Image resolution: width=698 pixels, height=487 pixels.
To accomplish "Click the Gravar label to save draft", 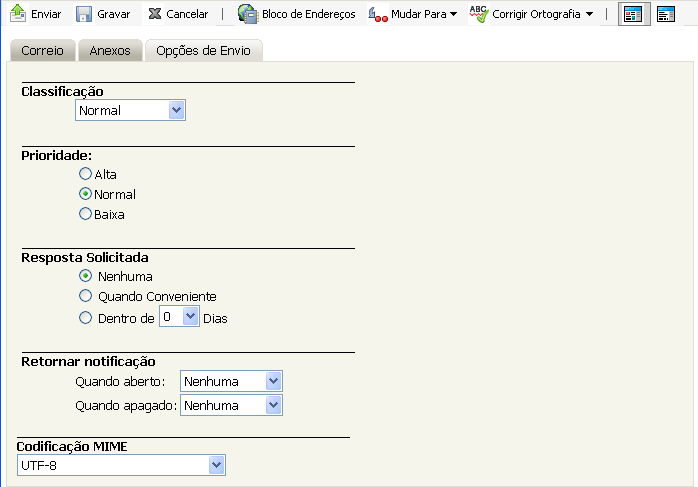I will pos(114,14).
